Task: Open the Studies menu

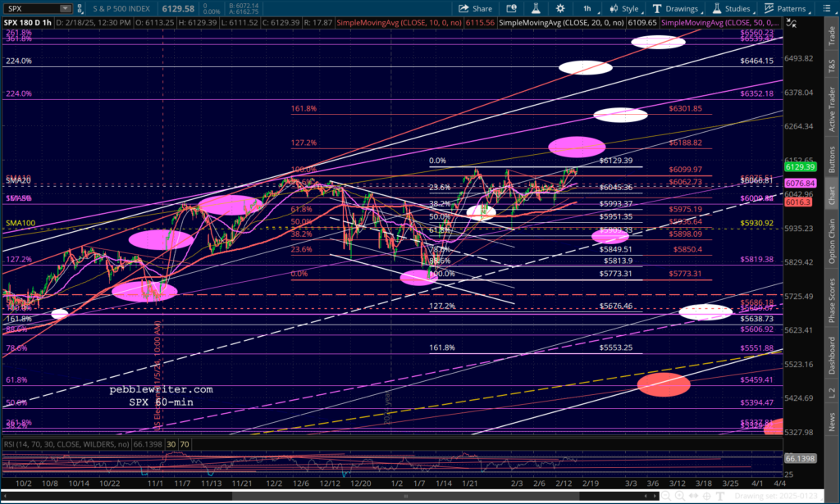Action: tap(733, 8)
